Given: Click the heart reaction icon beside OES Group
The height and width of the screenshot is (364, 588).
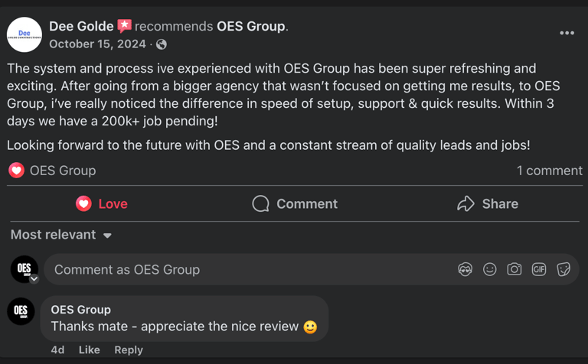Looking at the screenshot, I should (16, 171).
